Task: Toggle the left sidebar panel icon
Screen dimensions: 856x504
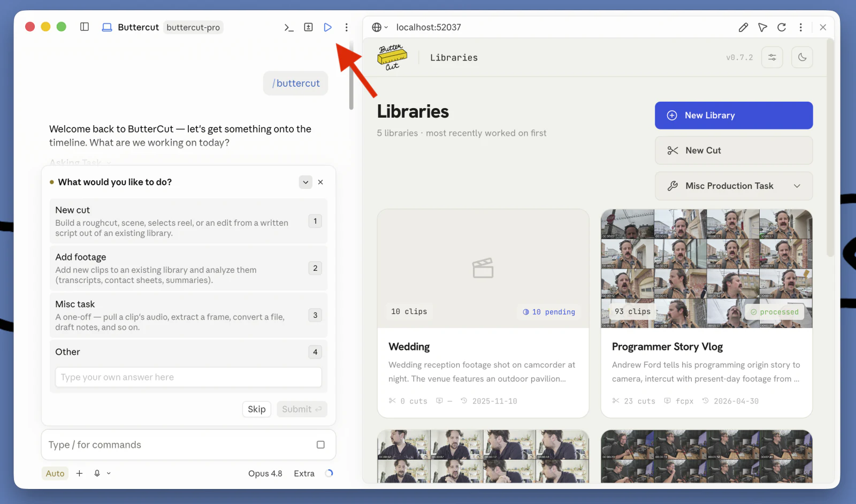Action: tap(85, 27)
